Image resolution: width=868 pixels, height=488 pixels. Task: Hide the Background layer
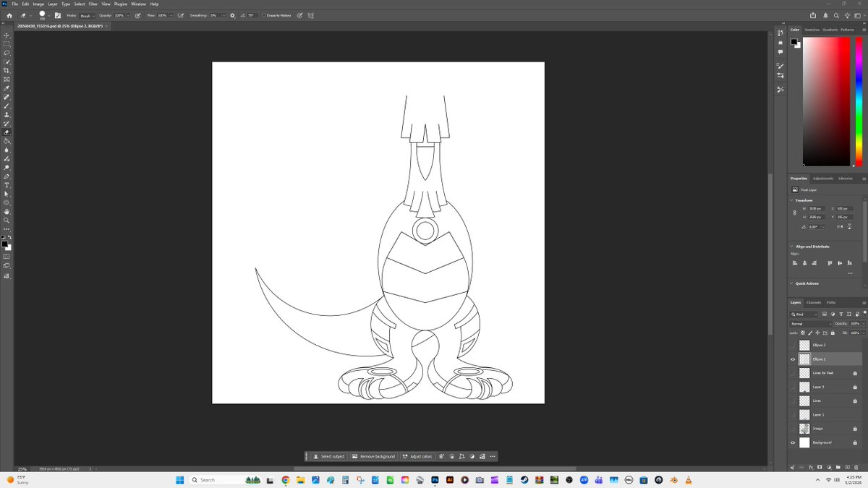pyautogui.click(x=793, y=442)
